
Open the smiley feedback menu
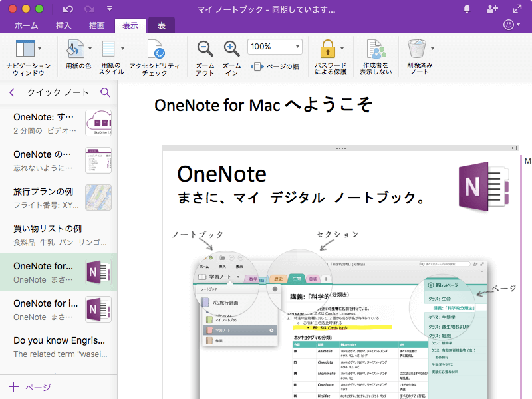pyautogui.click(x=511, y=25)
